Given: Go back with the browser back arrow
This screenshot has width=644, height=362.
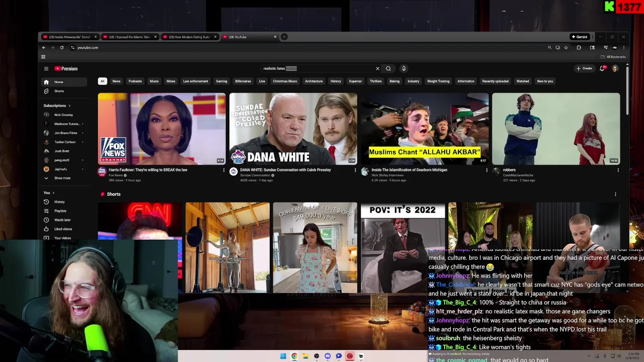Looking at the screenshot, I should [44, 47].
